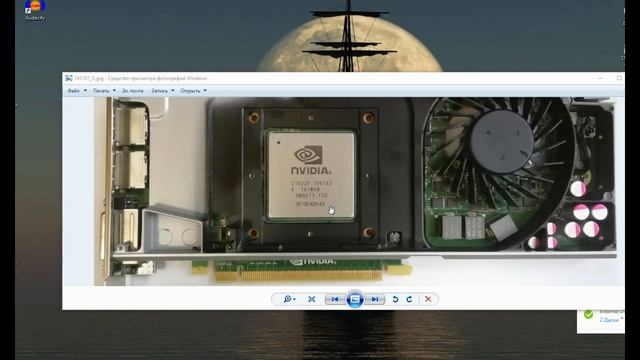Click the displayed NVIDIA graphics card photo
The width and height of the screenshot is (640, 360).
355,191
